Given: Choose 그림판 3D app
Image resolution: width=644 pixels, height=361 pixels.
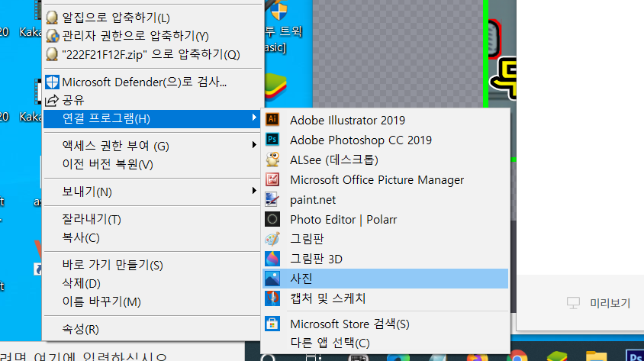Looking at the screenshot, I should click(385, 259).
